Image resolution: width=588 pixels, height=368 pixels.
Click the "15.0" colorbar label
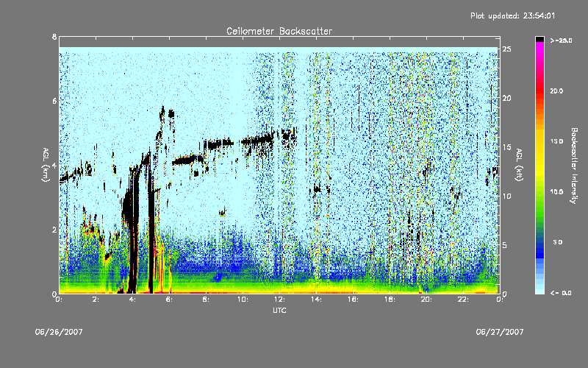coord(556,141)
